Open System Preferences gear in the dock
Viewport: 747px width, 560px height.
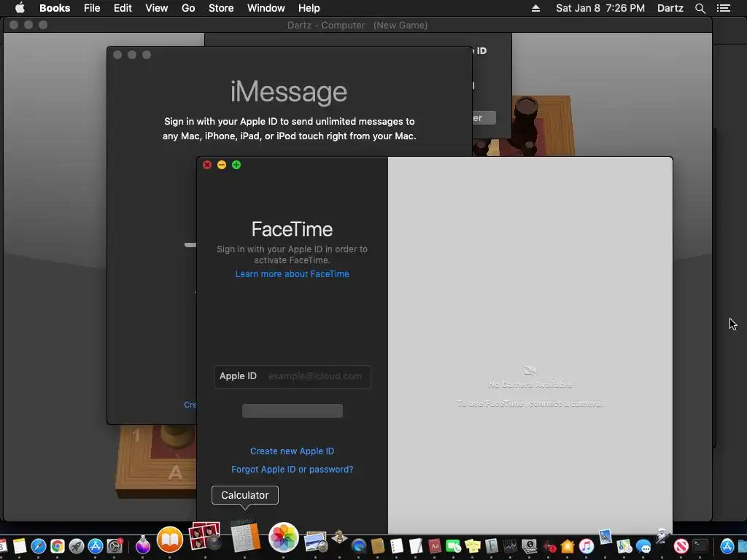click(x=115, y=546)
